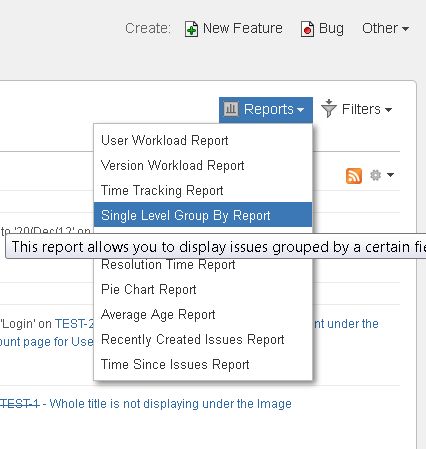Viewport: 426px width, 449px height.
Task: Click the gear settings icon
Action: tap(376, 175)
